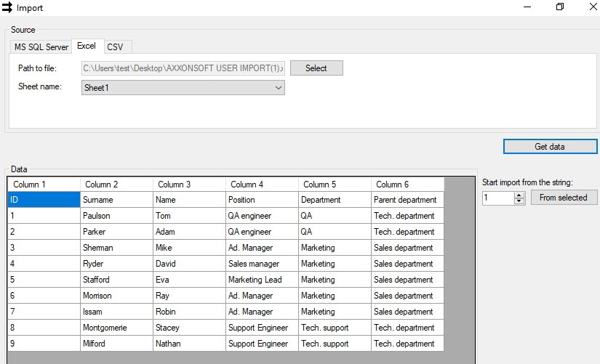Screen dimensions: 600x364
Task: Click the Montgomerie surname cell
Action: (116, 328)
